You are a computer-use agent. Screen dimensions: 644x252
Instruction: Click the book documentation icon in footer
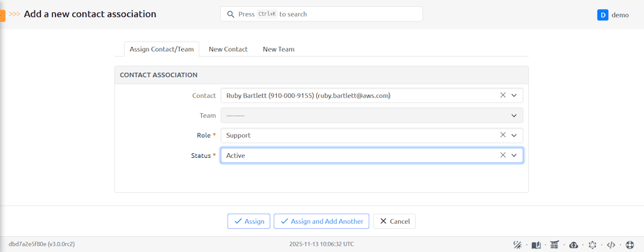pyautogui.click(x=536, y=244)
